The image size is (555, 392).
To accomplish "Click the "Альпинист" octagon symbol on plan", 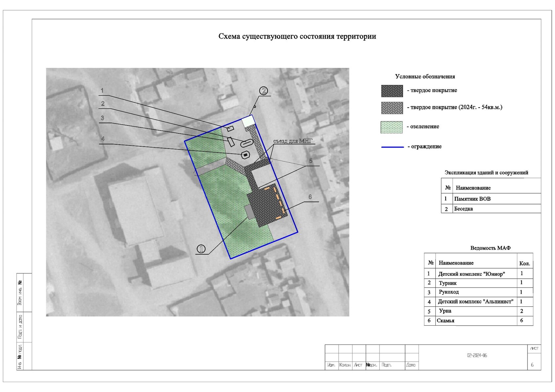I will 245,155.
